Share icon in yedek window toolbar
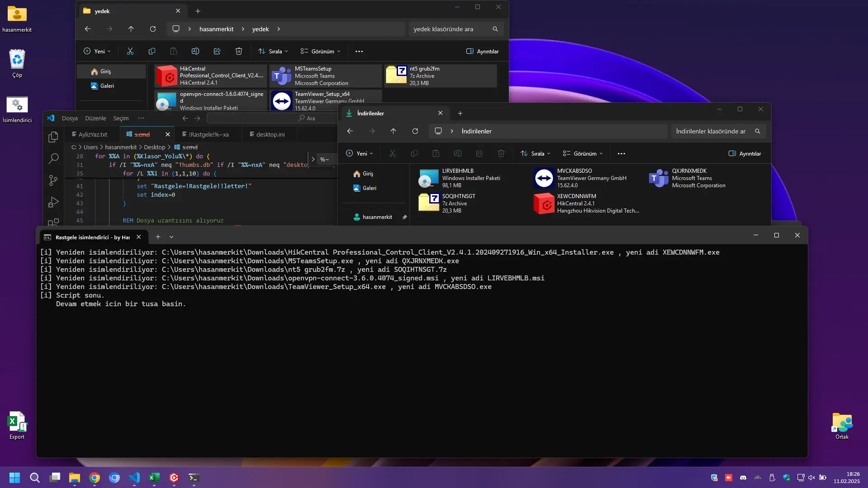This screenshot has width=868, height=488. pos(217,52)
